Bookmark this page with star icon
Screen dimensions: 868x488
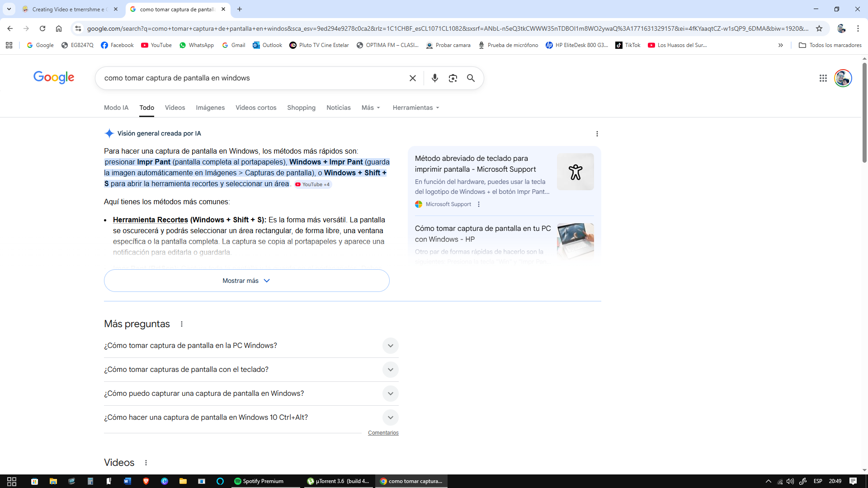pos(819,28)
